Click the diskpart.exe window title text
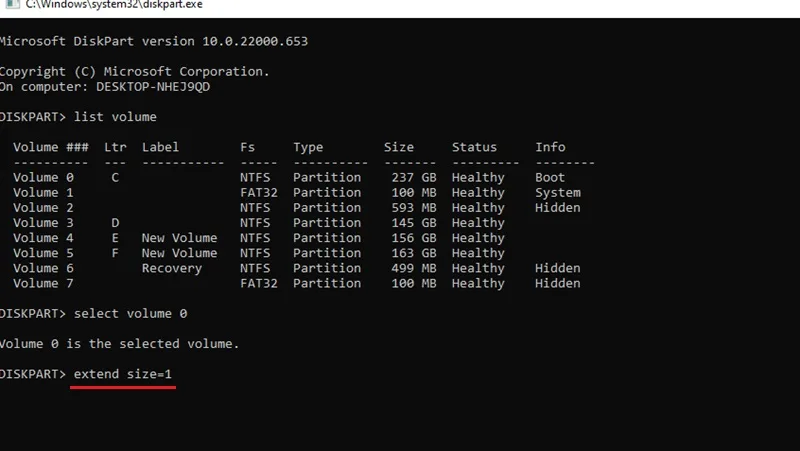 coord(114,5)
